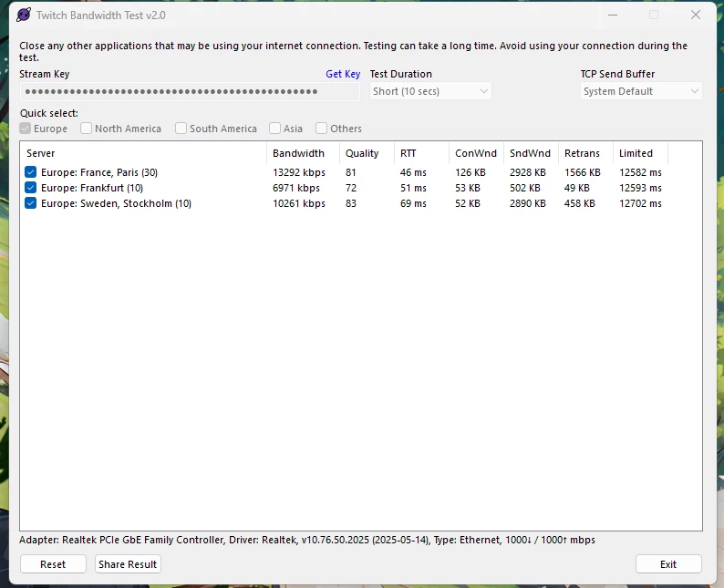Screen dimensions: 724x588
Task: Click the 49 KB Retrans cell
Action: [x=576, y=188]
